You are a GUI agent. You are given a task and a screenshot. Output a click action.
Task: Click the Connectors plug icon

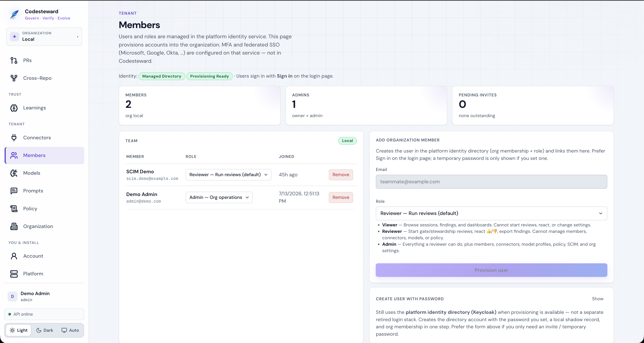(14, 138)
